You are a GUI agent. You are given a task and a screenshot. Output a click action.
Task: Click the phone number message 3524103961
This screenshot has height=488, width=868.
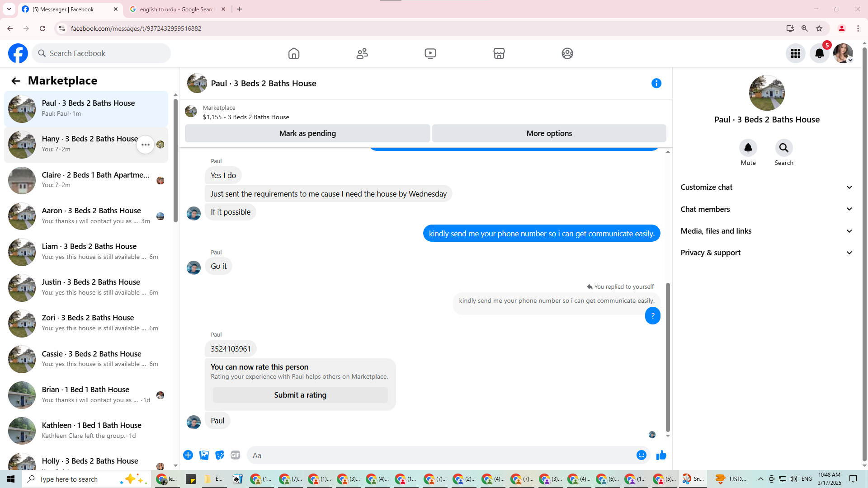tap(231, 349)
